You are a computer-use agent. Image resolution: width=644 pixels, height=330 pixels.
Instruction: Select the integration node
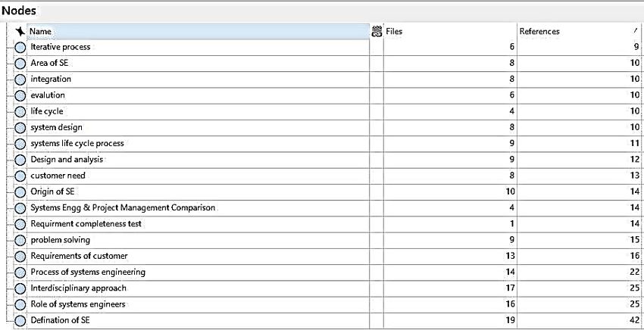point(51,79)
